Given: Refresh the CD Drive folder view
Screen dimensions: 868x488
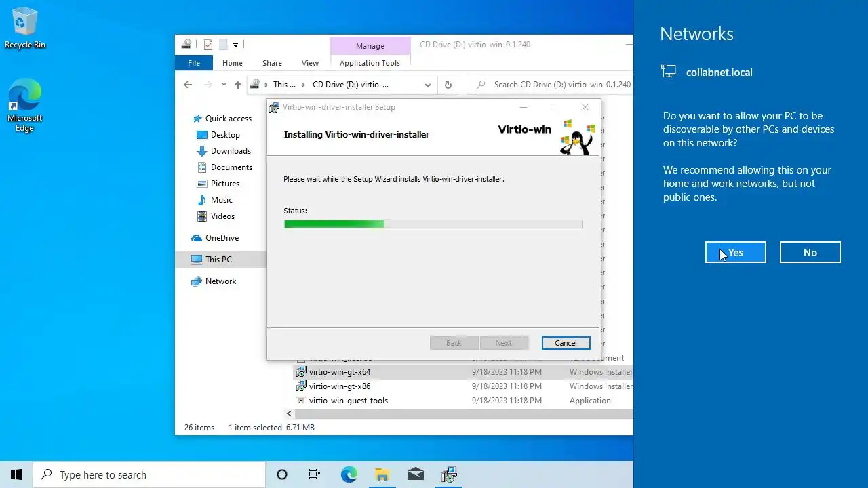Looking at the screenshot, I should tap(448, 85).
